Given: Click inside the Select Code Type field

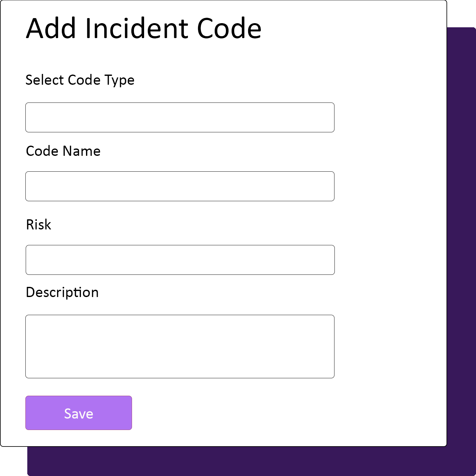Looking at the screenshot, I should (x=180, y=117).
